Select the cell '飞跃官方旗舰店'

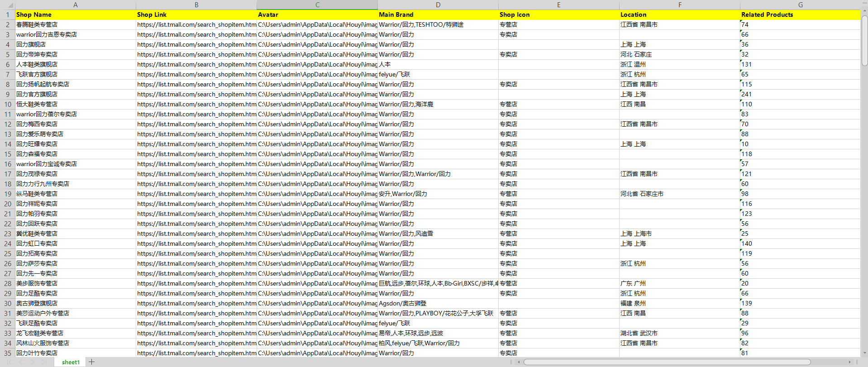(x=76, y=74)
